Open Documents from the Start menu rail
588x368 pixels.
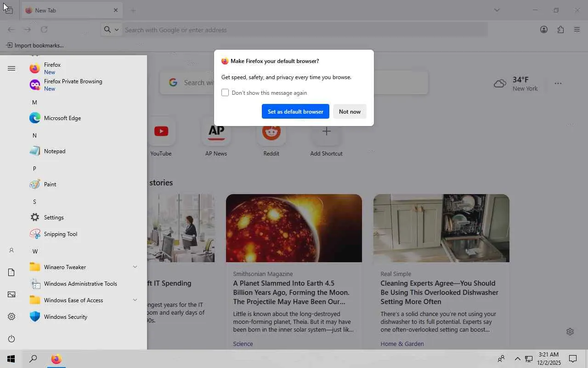click(11, 272)
